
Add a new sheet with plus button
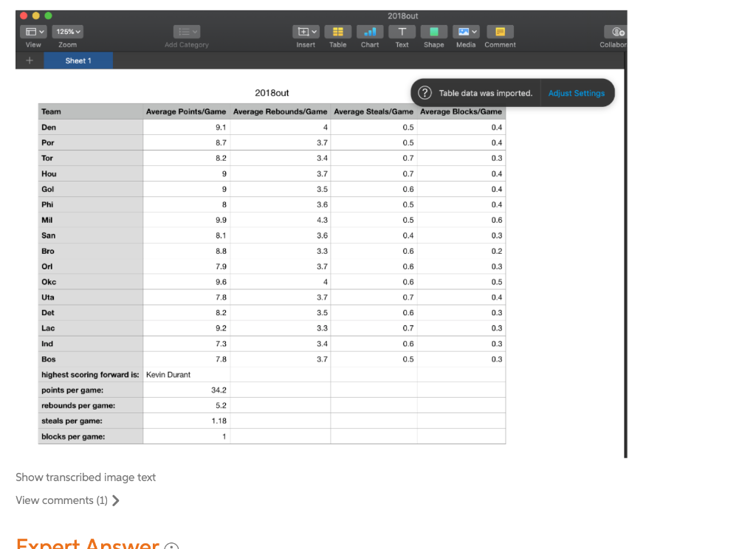tap(30, 61)
